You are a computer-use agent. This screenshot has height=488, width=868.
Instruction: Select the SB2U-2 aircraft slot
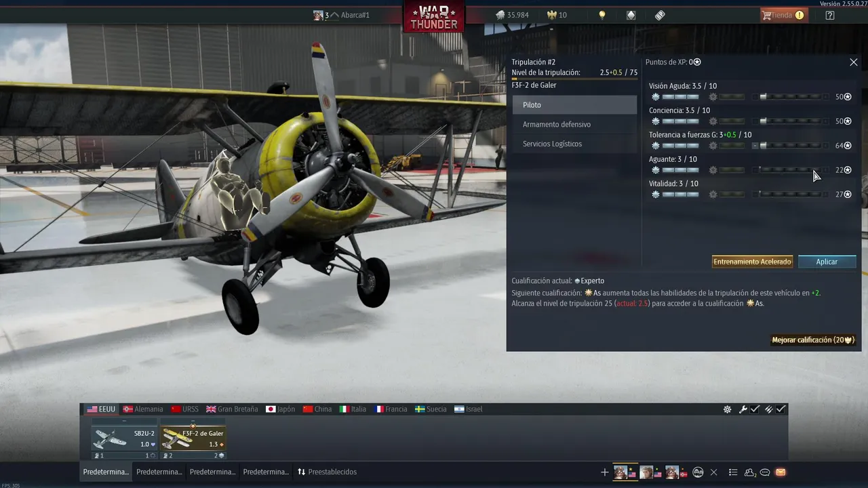pyautogui.click(x=124, y=439)
